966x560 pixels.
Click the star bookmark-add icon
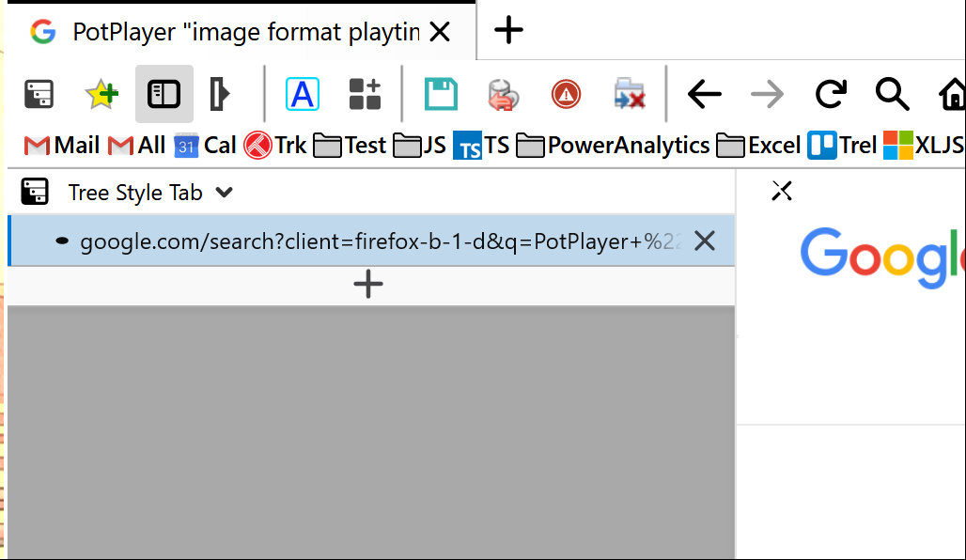pyautogui.click(x=101, y=94)
